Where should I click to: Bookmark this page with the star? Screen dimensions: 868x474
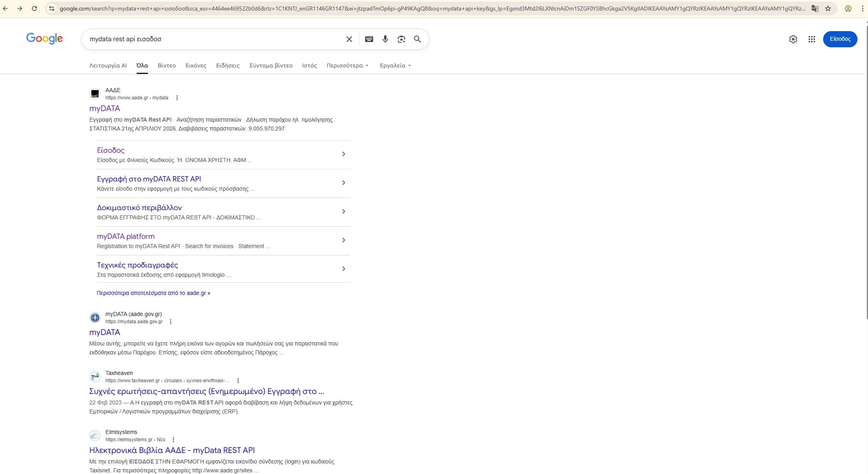[x=828, y=8]
